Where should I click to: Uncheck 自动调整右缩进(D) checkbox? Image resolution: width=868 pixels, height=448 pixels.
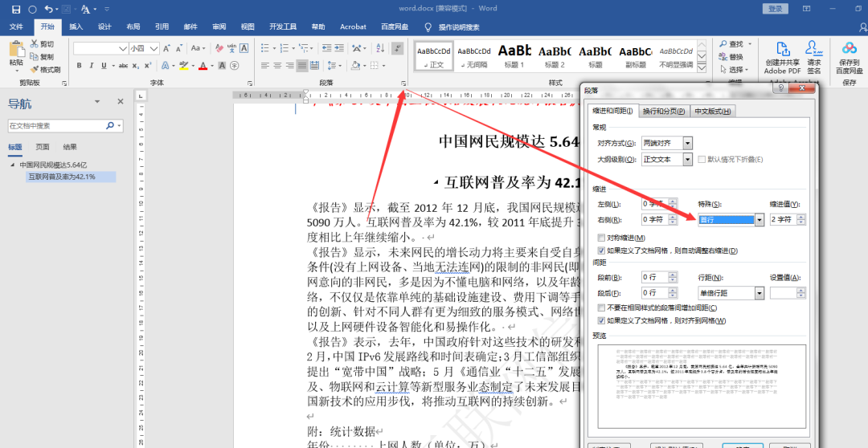(601, 250)
